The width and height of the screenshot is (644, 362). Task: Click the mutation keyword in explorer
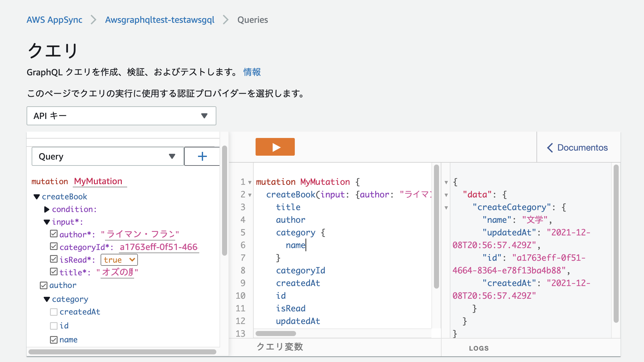coord(50,181)
